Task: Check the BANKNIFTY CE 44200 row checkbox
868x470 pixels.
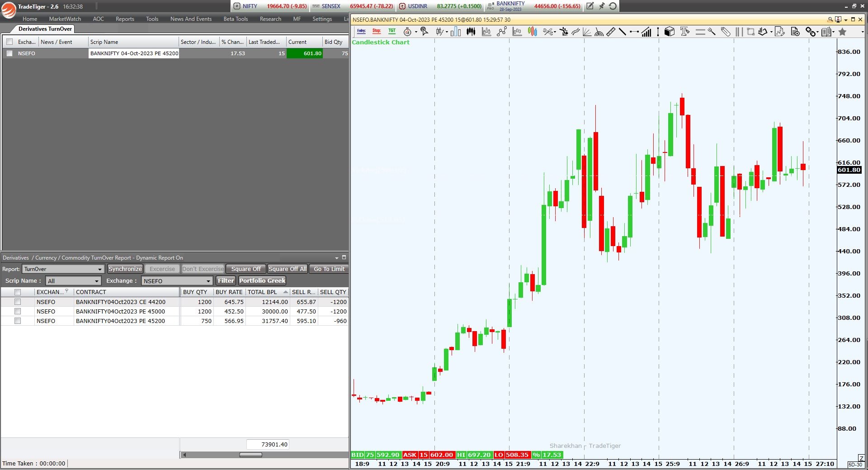Action: pos(18,302)
